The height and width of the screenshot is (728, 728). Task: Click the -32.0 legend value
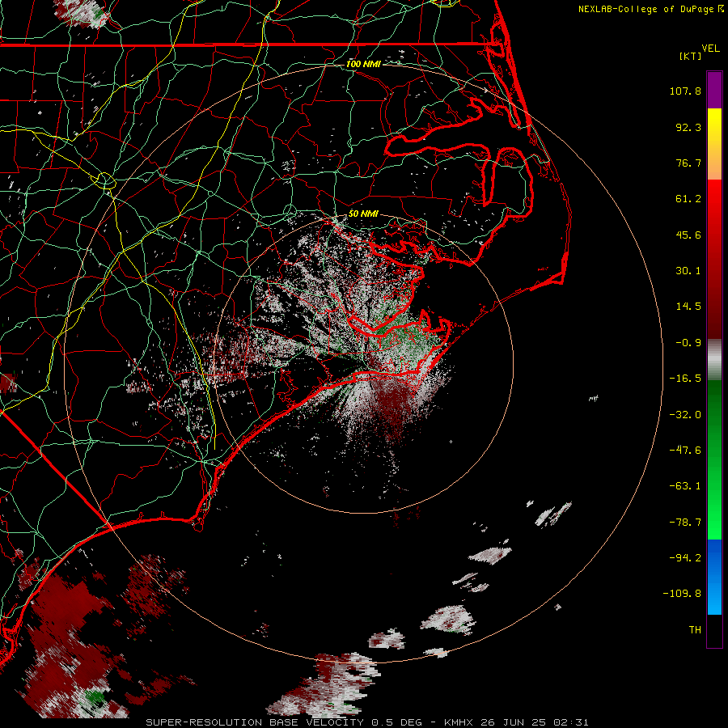685,414
